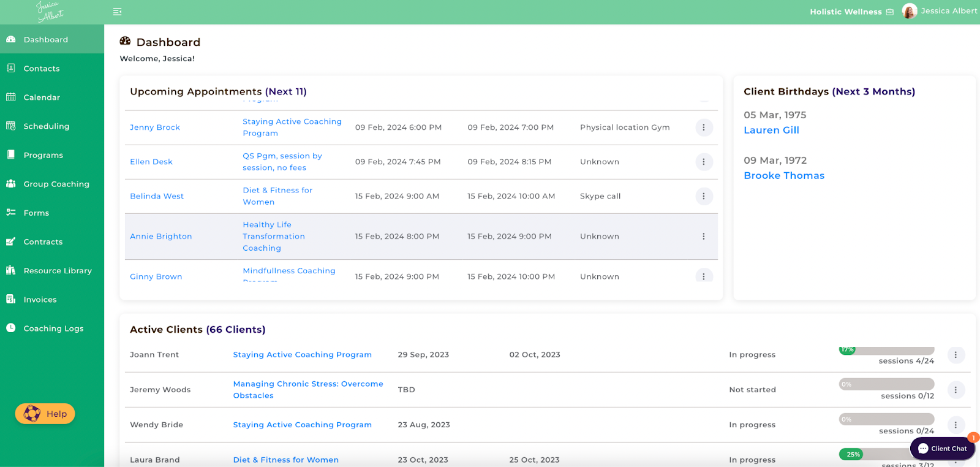
Task: Open QS Pgm session by session link
Action: pos(282,162)
